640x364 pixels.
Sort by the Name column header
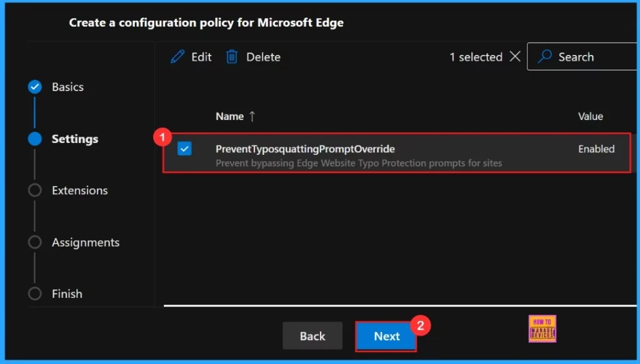230,117
